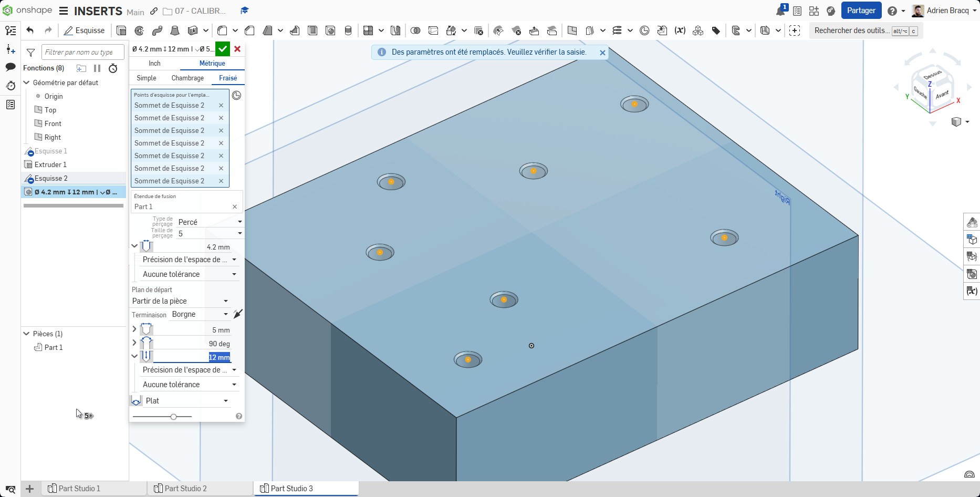Open the notifications bell
The width and height of the screenshot is (980, 497).
[781, 11]
